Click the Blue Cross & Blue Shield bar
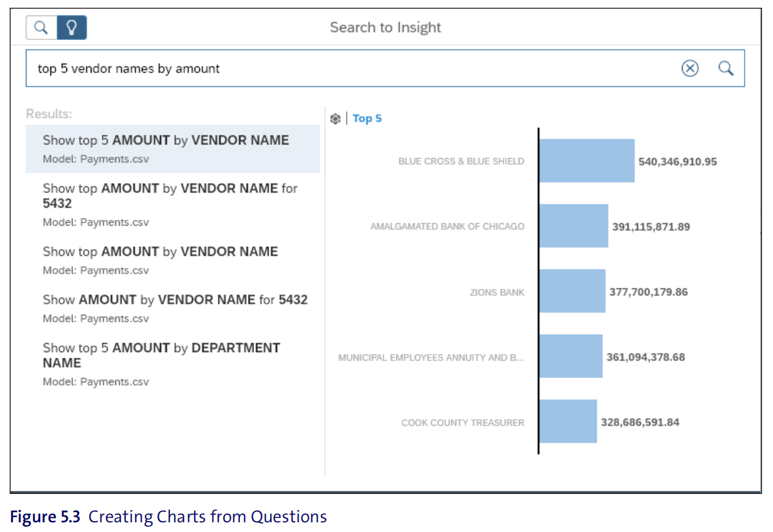This screenshot has width=773, height=532. point(587,161)
